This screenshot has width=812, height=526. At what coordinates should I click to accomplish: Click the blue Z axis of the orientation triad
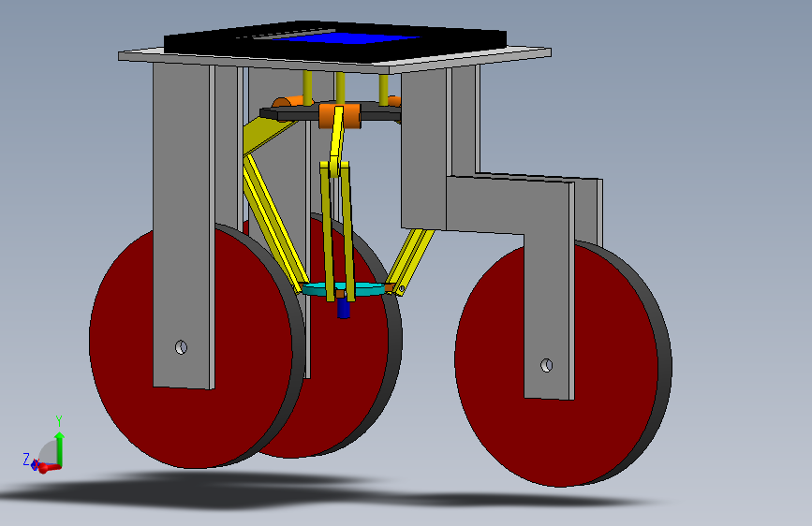pos(34,465)
